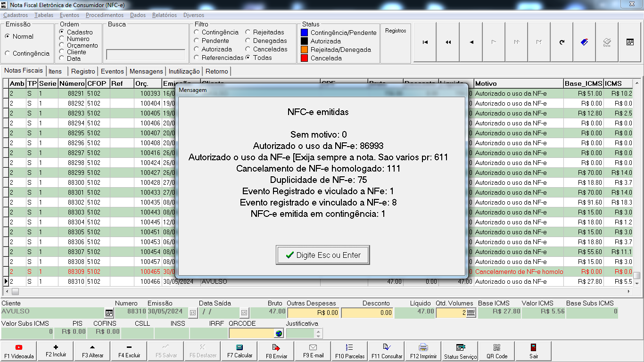Click the refresh records arrow icon
The width and height of the screenshot is (644, 362).
(562, 42)
